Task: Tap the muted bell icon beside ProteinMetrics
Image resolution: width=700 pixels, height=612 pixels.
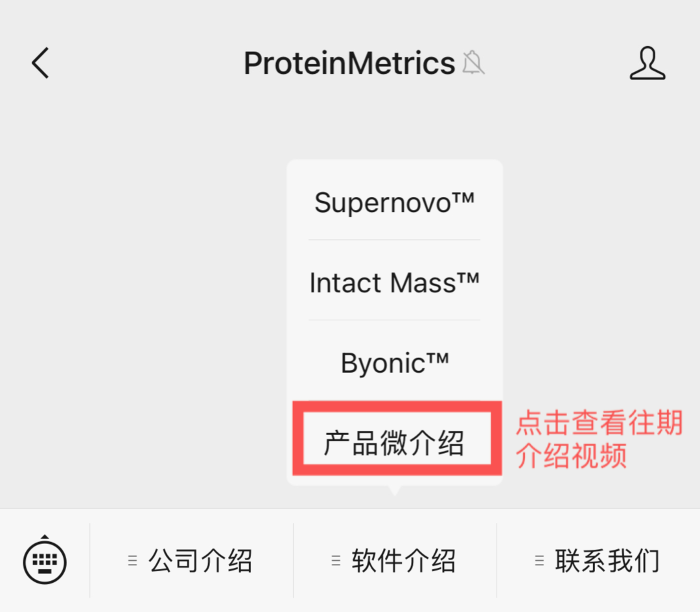Action: pos(473,64)
